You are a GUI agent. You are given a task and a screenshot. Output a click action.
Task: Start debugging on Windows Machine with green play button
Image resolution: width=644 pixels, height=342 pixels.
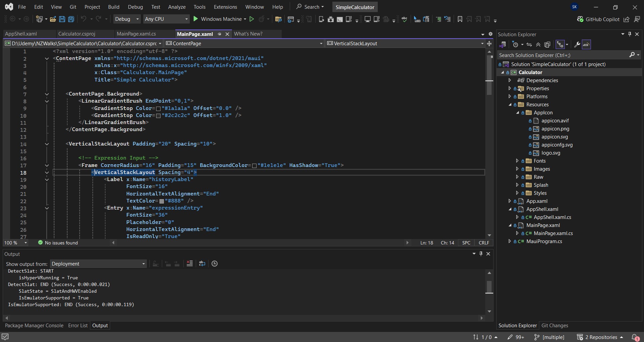(196, 19)
